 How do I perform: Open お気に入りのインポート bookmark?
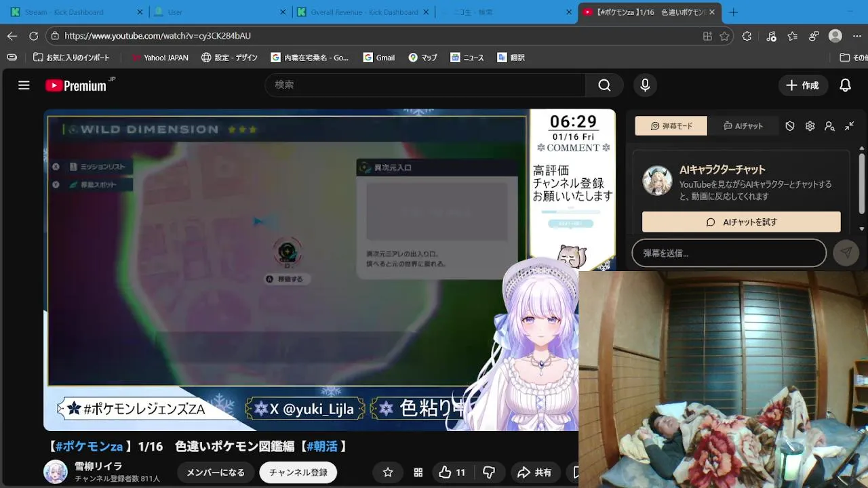[71, 58]
